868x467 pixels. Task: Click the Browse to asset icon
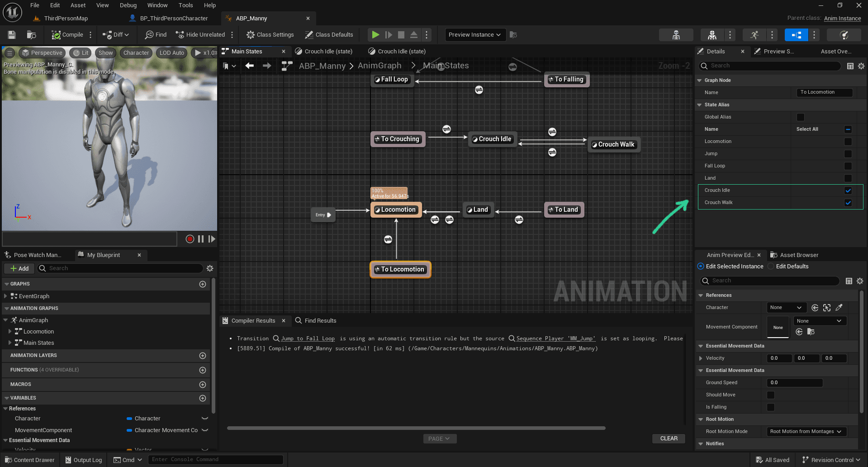click(31, 35)
